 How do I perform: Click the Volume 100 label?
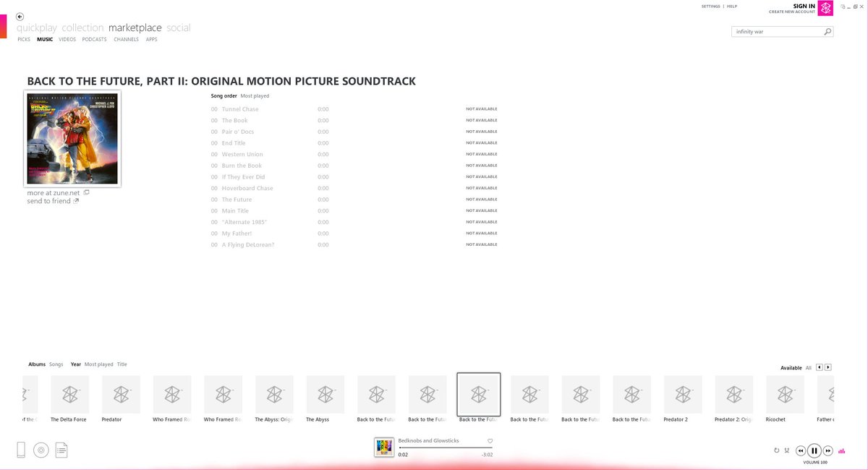815,462
